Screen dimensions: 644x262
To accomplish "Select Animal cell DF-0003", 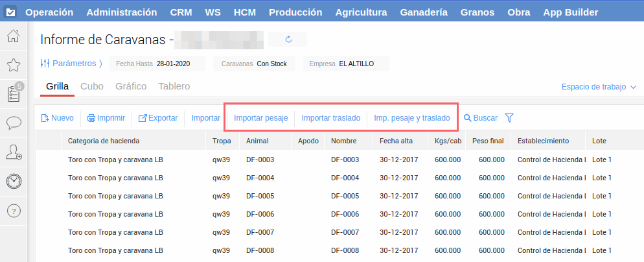I will 260,160.
